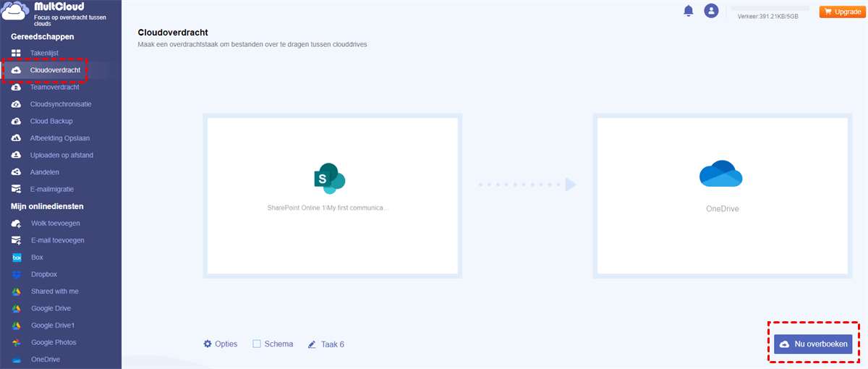Click the Uploaden op afstand icon
The width and height of the screenshot is (868, 369).
click(x=16, y=155)
